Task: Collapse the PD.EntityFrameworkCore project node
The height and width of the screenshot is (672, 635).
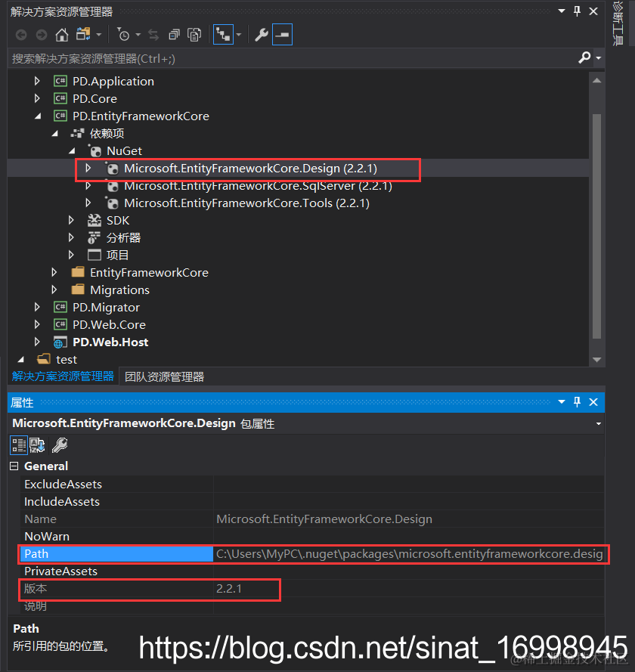Action: coord(38,116)
